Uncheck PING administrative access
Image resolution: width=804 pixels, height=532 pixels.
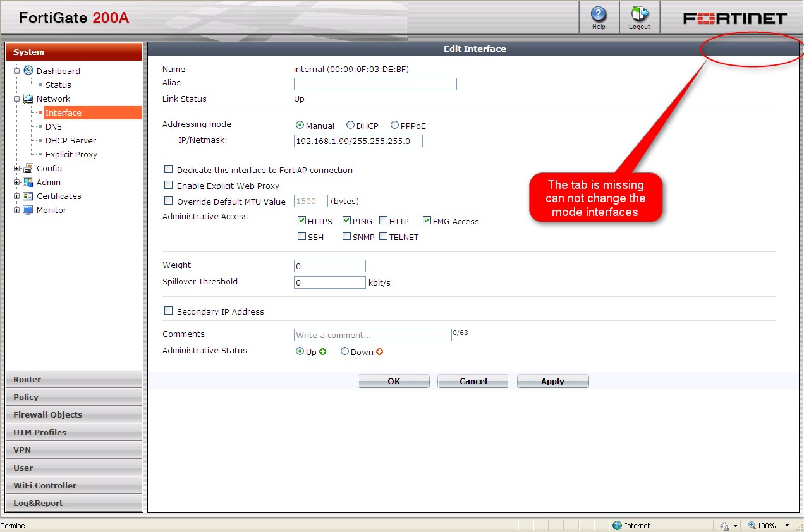(347, 221)
